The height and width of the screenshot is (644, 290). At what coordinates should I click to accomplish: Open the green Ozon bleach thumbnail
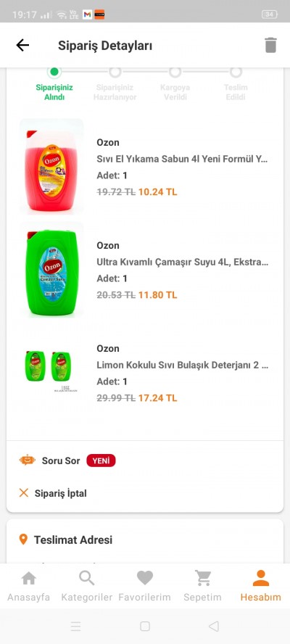[51, 270]
